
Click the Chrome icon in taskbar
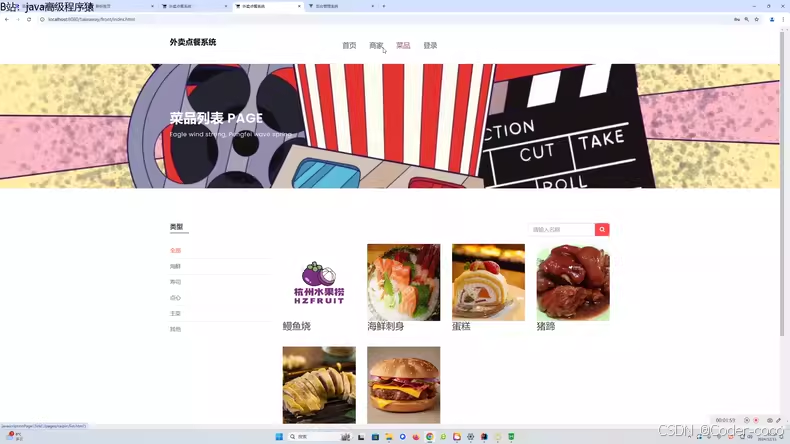coord(429,436)
